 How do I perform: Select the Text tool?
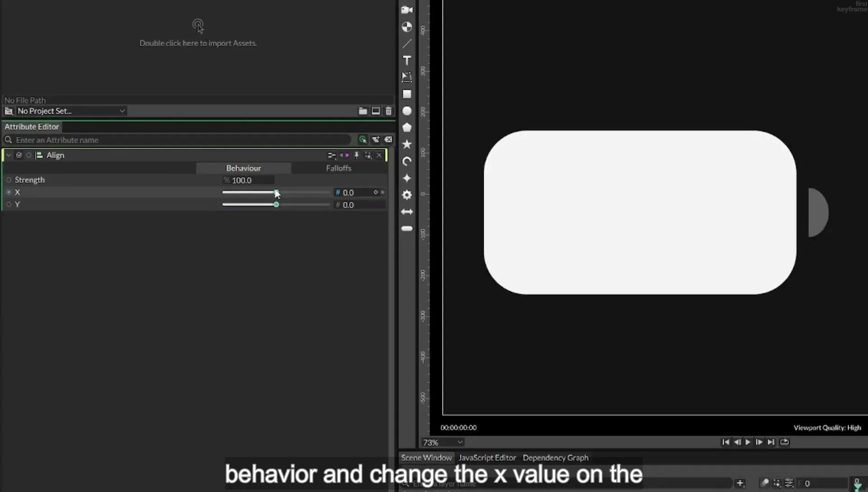click(x=407, y=61)
